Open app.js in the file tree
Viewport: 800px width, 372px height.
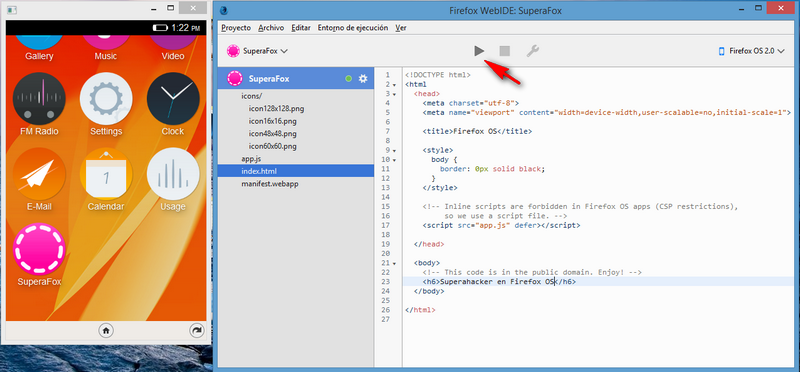252,159
